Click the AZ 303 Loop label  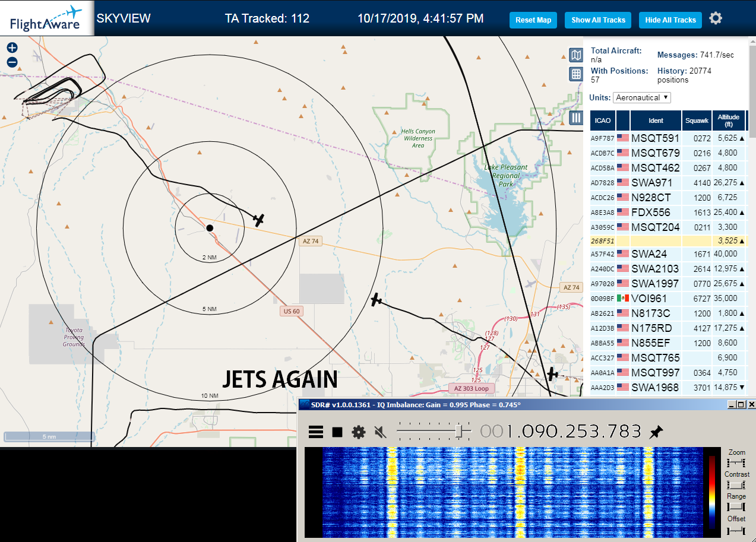pyautogui.click(x=472, y=389)
